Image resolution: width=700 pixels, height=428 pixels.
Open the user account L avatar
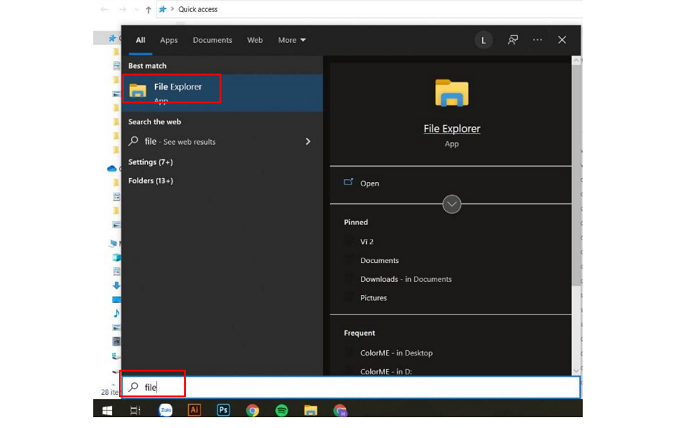(x=484, y=40)
